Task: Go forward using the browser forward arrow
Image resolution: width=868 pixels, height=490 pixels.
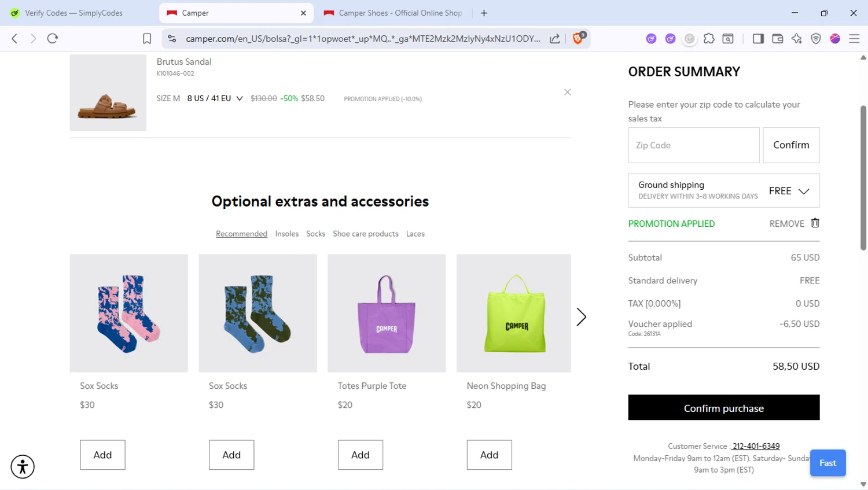Action: 33,39
